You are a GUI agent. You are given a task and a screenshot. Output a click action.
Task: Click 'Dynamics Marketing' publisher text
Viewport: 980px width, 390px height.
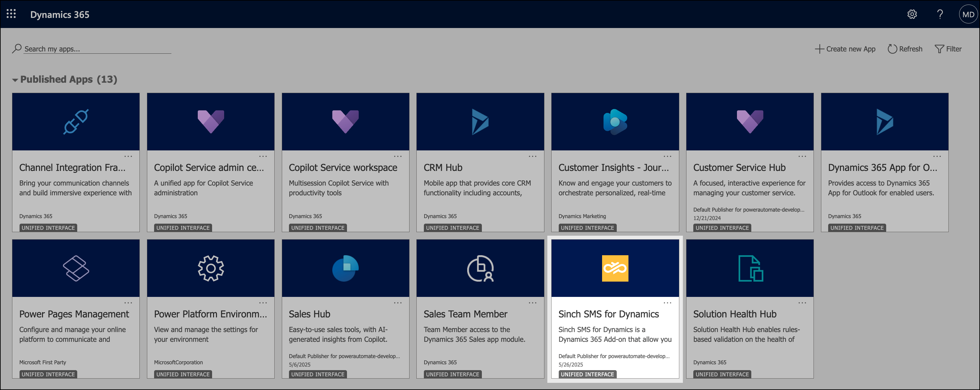coord(582,216)
